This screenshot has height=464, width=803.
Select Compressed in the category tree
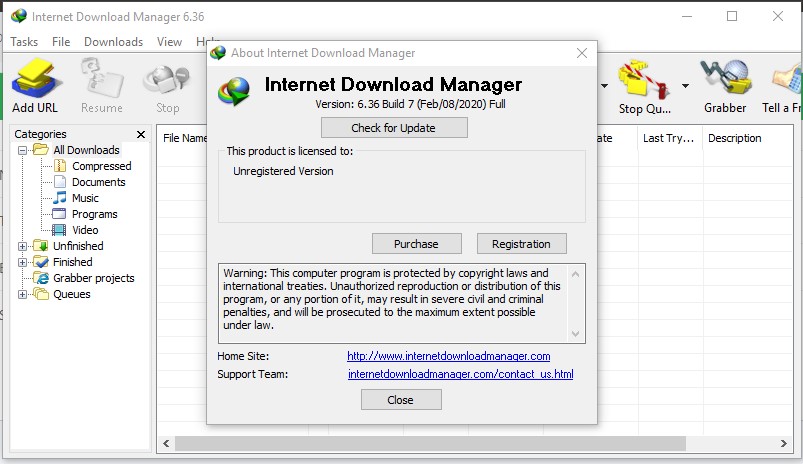coord(101,166)
